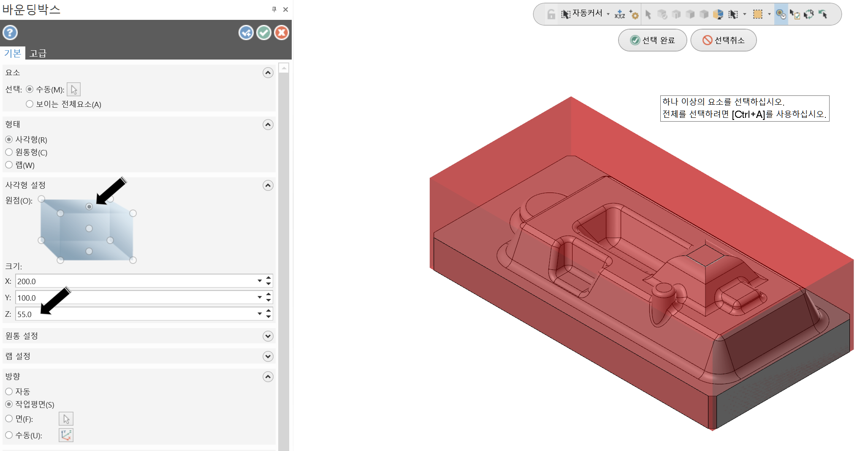Open the 자동커서 dropdown arrow
The image size is (868, 451).
pos(608,14)
